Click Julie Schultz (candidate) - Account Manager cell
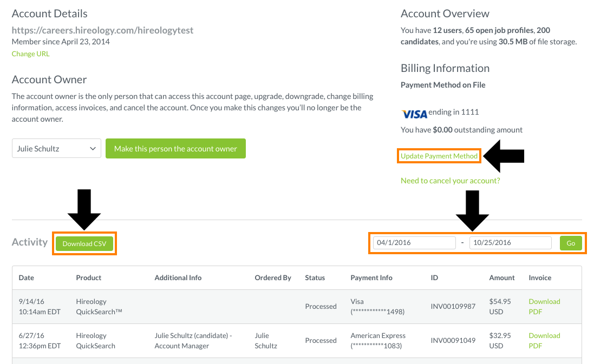 point(193,341)
